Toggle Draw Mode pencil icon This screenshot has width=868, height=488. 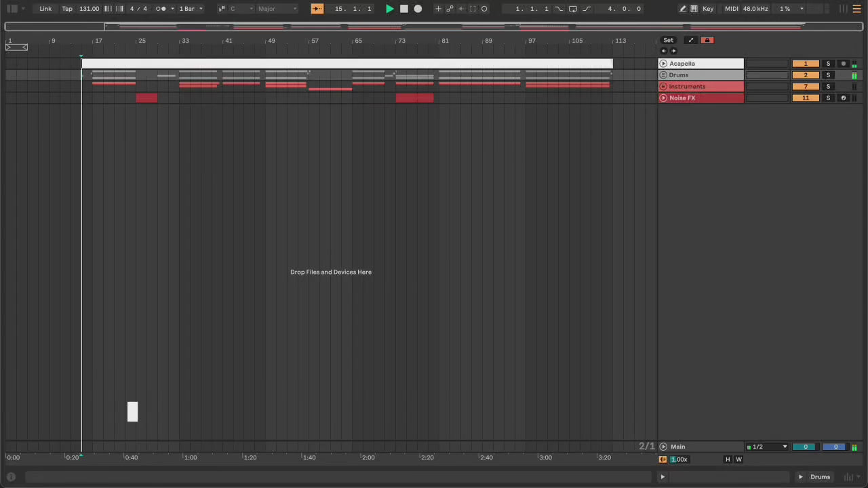coord(682,9)
